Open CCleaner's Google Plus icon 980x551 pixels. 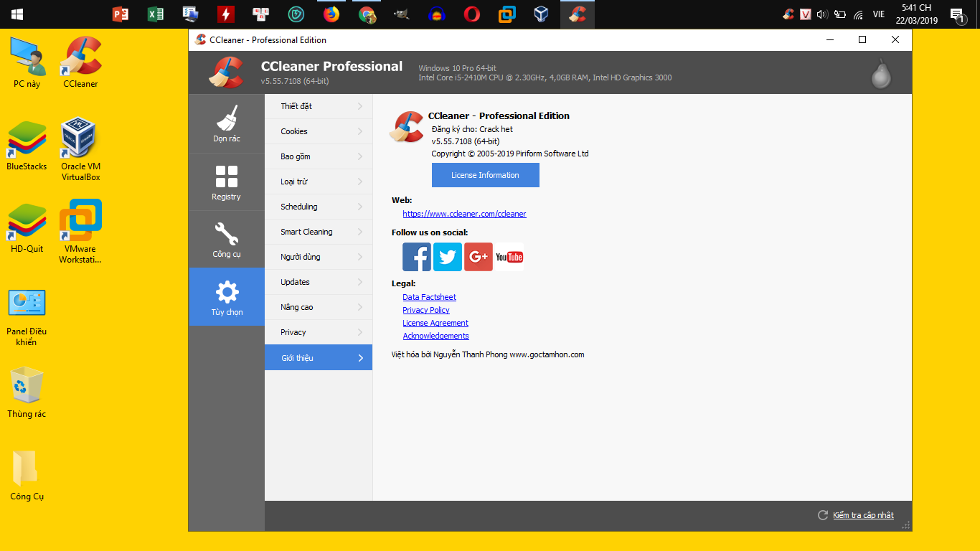click(x=479, y=257)
